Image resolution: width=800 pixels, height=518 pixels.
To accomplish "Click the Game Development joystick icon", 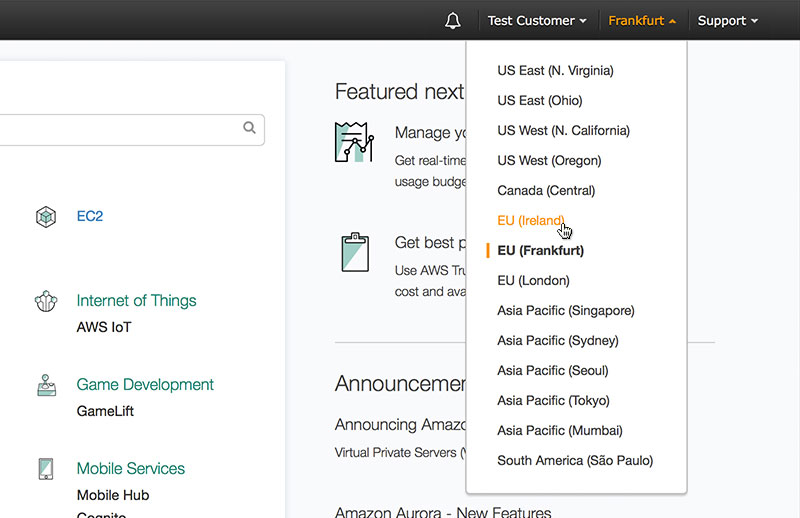I will [46, 385].
